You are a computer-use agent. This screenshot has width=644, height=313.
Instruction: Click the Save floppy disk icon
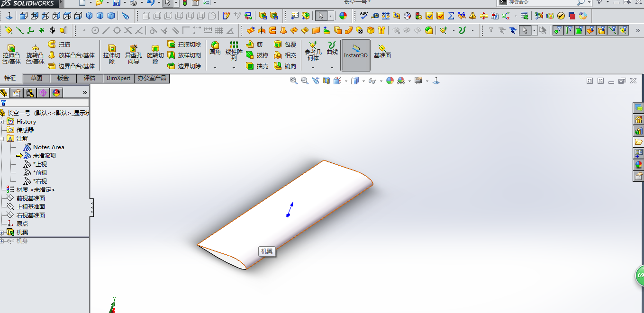tap(116, 3)
